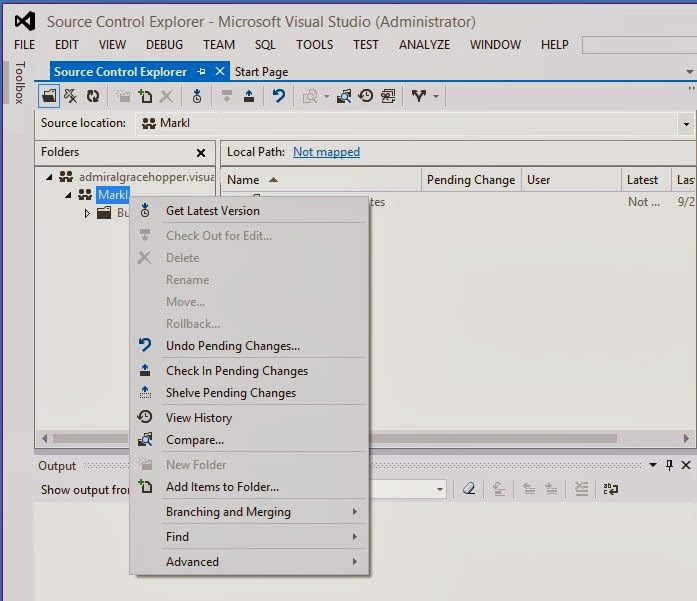Collapse the admiralgracehopper server tree node
The height and width of the screenshot is (601, 697).
49,177
